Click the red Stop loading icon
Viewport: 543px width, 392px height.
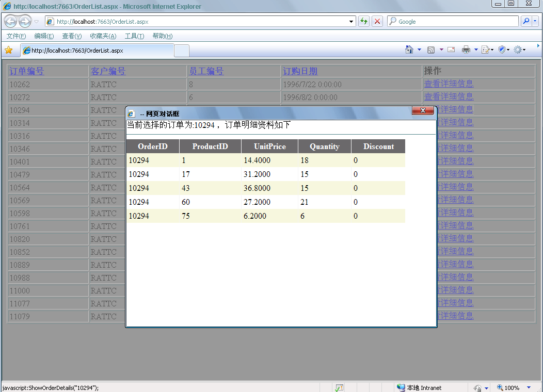[377, 21]
